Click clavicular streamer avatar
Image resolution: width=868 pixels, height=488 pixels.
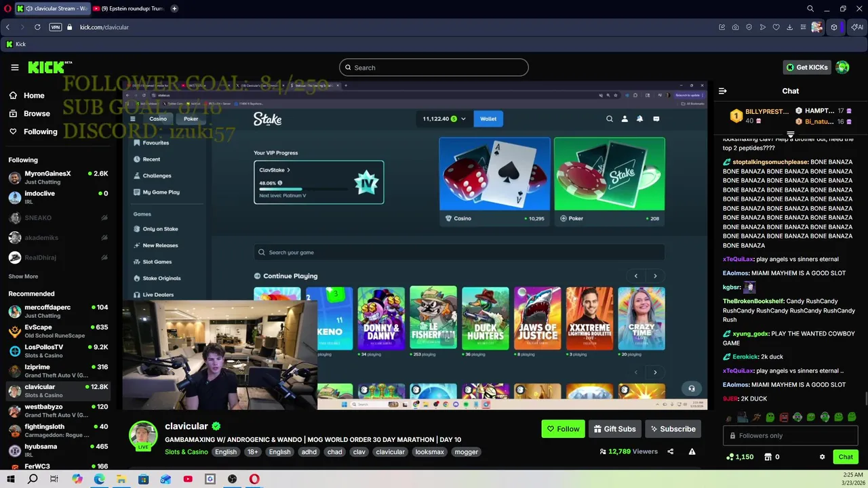coord(143,436)
